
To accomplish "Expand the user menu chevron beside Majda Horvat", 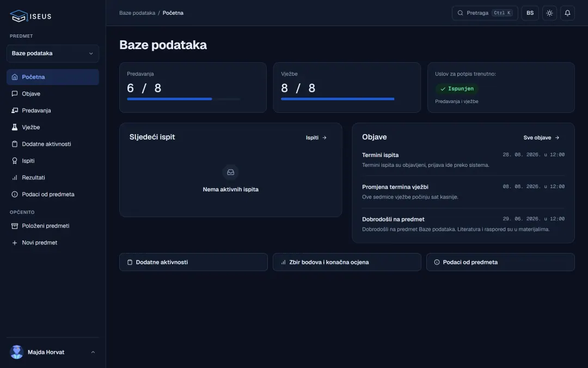I will coord(93,352).
